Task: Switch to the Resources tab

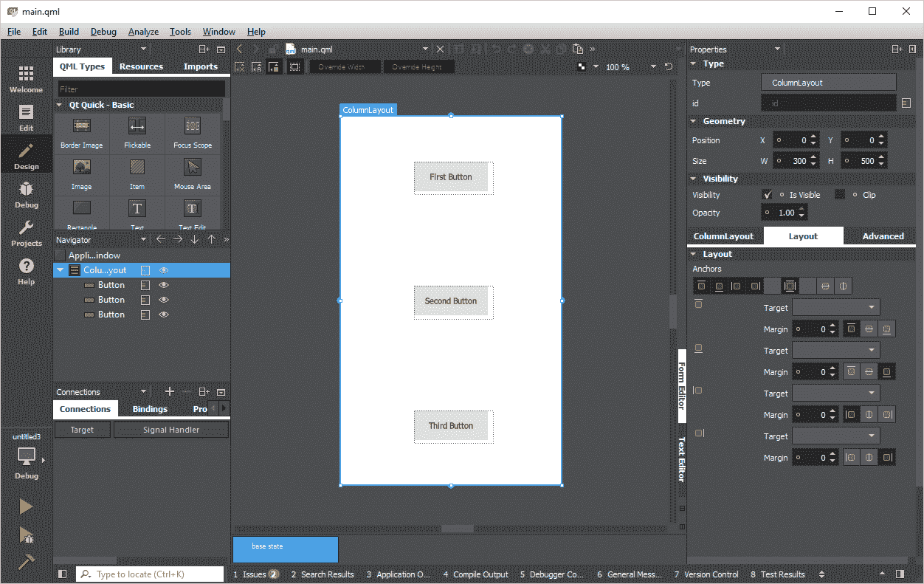Action: click(x=141, y=66)
